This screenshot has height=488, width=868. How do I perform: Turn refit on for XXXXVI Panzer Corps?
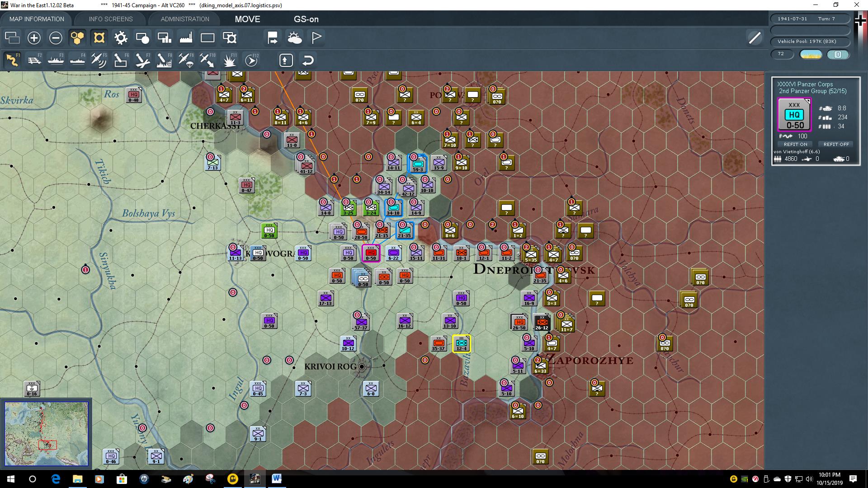point(795,144)
